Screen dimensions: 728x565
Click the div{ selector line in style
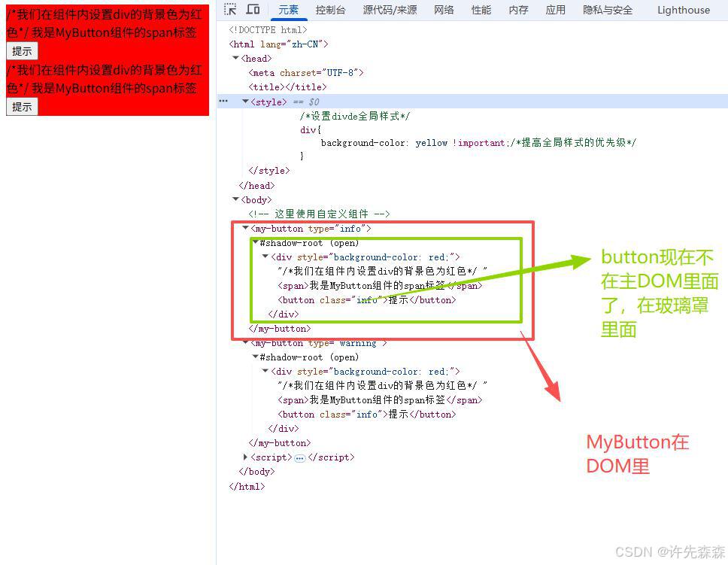click(x=310, y=129)
